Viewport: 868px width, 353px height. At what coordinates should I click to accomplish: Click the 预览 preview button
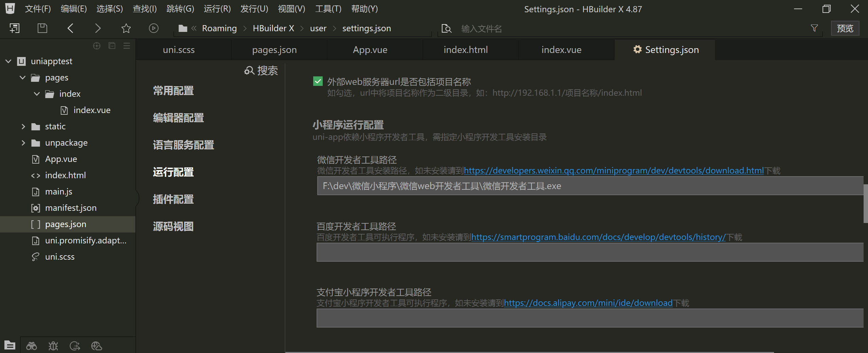[845, 28]
